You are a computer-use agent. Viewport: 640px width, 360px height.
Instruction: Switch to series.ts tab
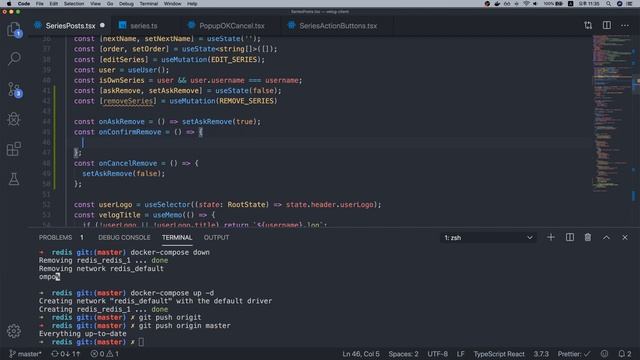click(x=143, y=26)
